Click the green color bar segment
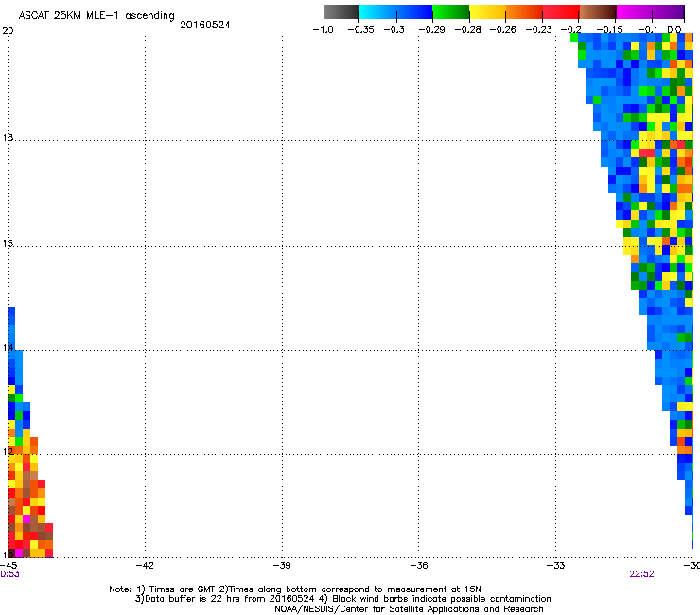700x615 pixels. click(x=451, y=12)
